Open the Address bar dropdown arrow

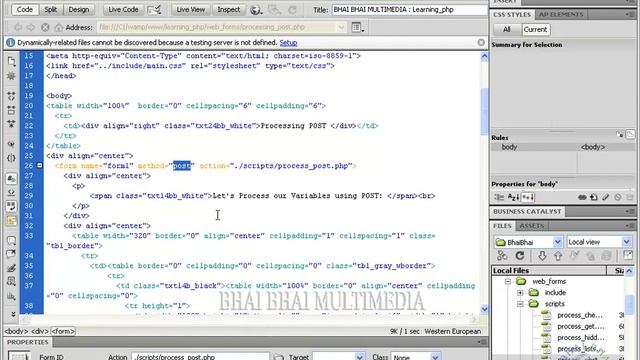click(x=341, y=27)
